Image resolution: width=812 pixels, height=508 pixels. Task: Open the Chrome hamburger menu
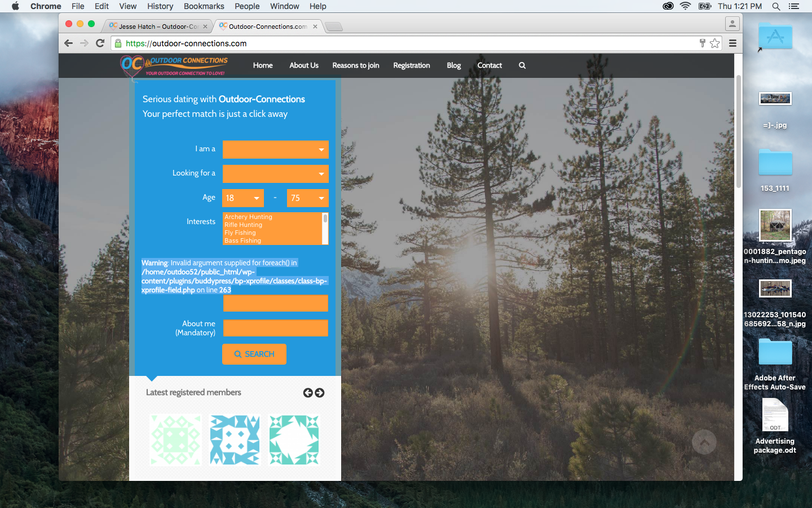pyautogui.click(x=733, y=43)
